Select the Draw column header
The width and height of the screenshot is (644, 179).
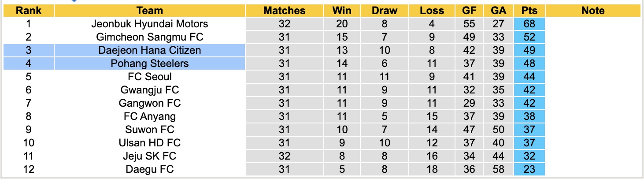384,11
